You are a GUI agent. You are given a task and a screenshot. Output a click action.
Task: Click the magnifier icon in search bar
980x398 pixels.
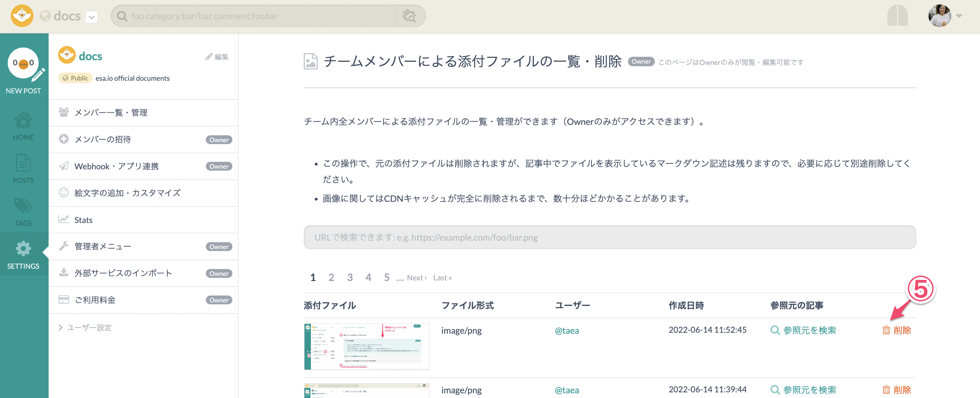tap(122, 16)
